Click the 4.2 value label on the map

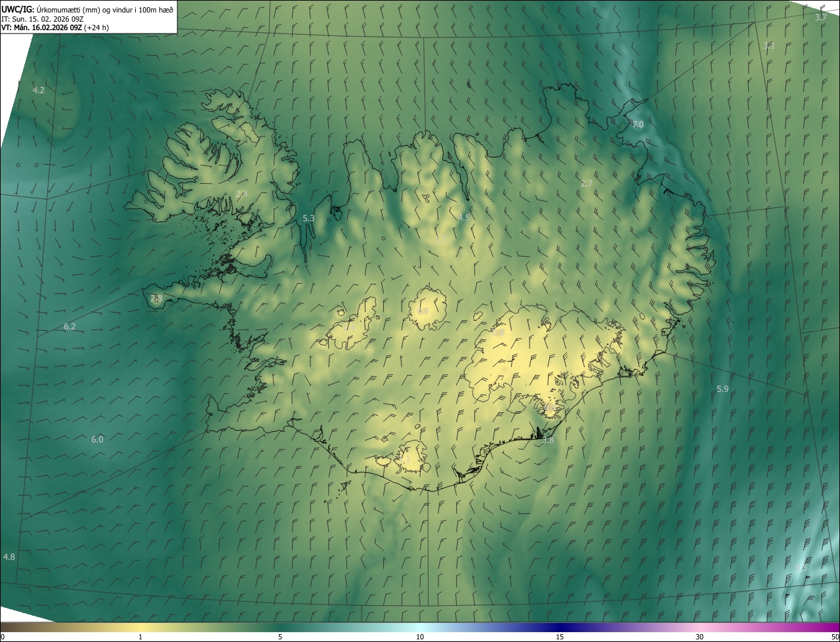(39, 90)
